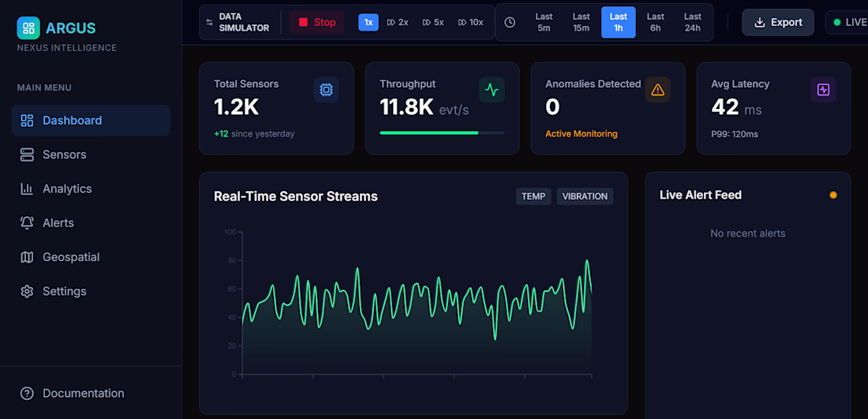Click the +12 since yesterday text
Viewport: 868px width, 419px height.
point(254,134)
